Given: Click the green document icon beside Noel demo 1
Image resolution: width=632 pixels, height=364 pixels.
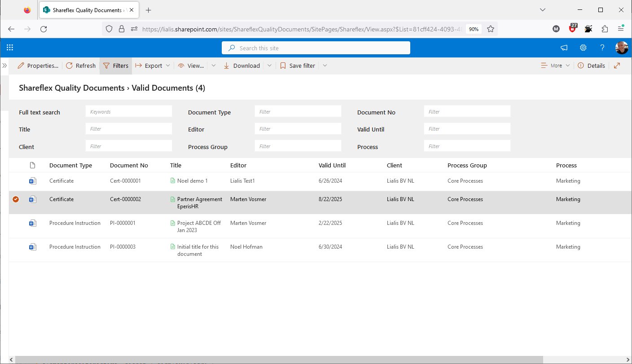Looking at the screenshot, I should [172, 181].
